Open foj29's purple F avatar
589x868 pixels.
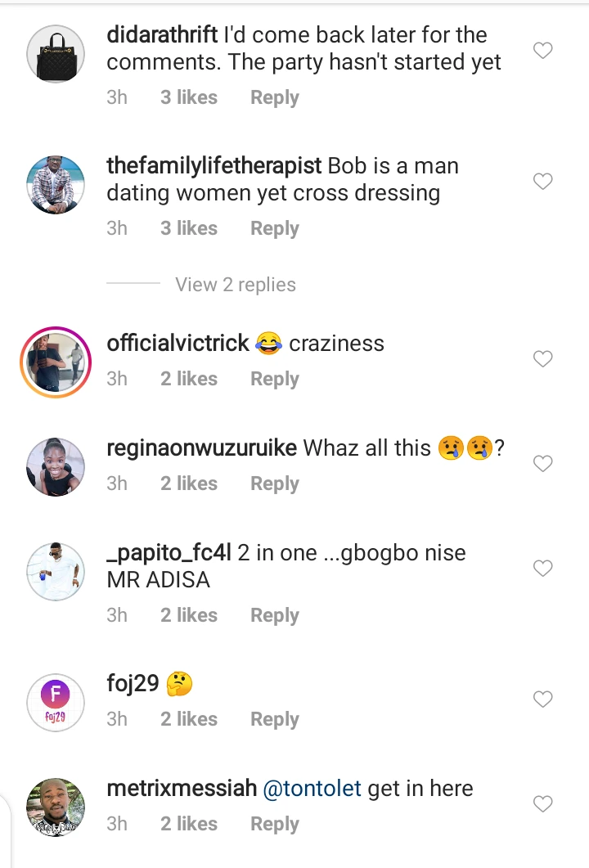click(56, 702)
